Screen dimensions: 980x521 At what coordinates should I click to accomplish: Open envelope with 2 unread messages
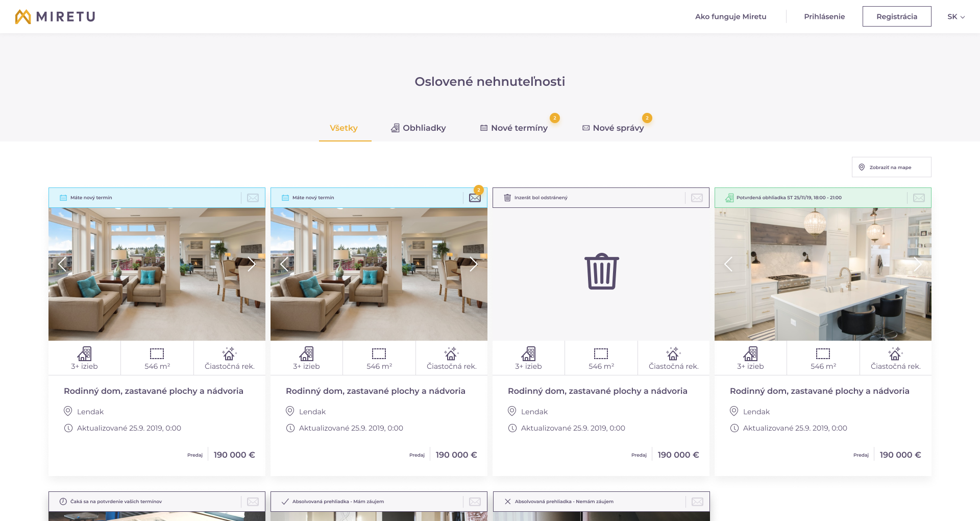coord(475,198)
